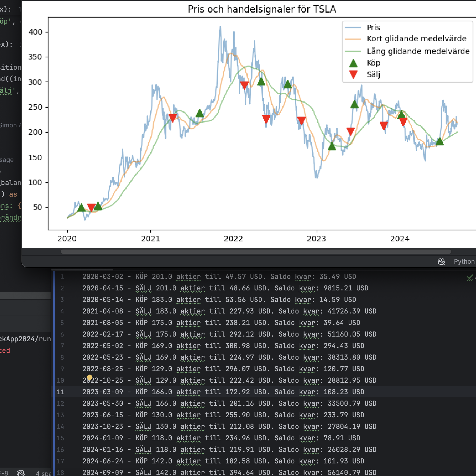
Task: Click the log line dated 2024-01-09
Action: pyautogui.click(x=221, y=438)
